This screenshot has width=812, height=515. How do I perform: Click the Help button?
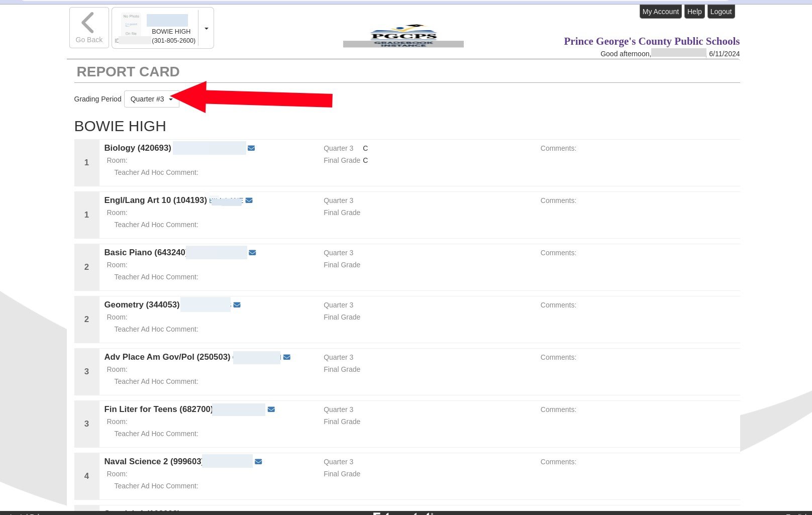click(694, 12)
